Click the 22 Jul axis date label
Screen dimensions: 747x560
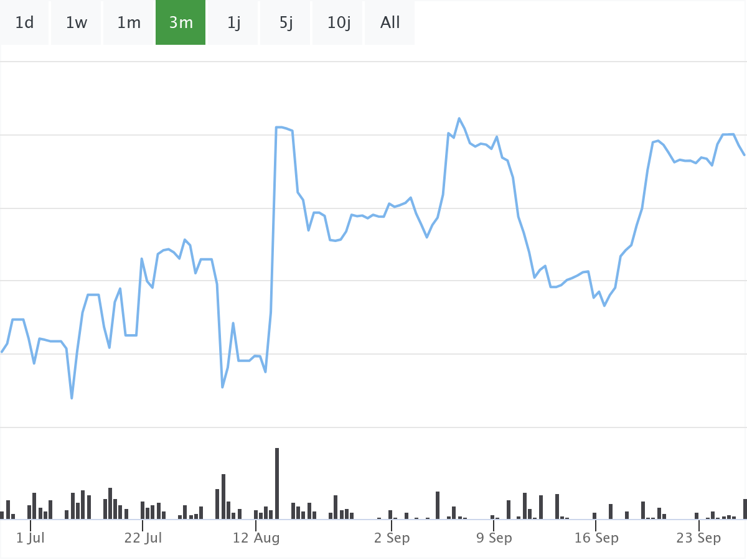(143, 538)
